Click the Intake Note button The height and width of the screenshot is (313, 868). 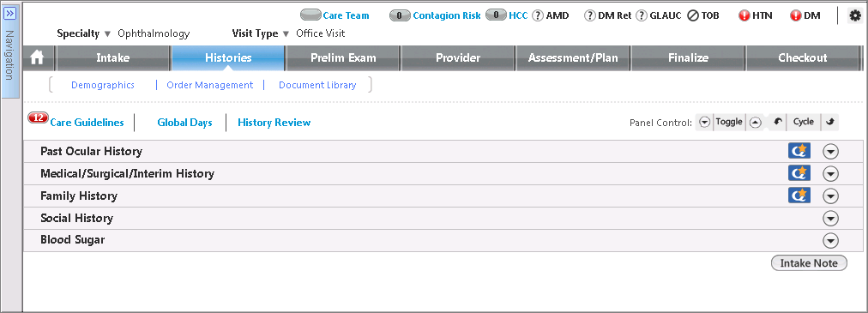809,263
